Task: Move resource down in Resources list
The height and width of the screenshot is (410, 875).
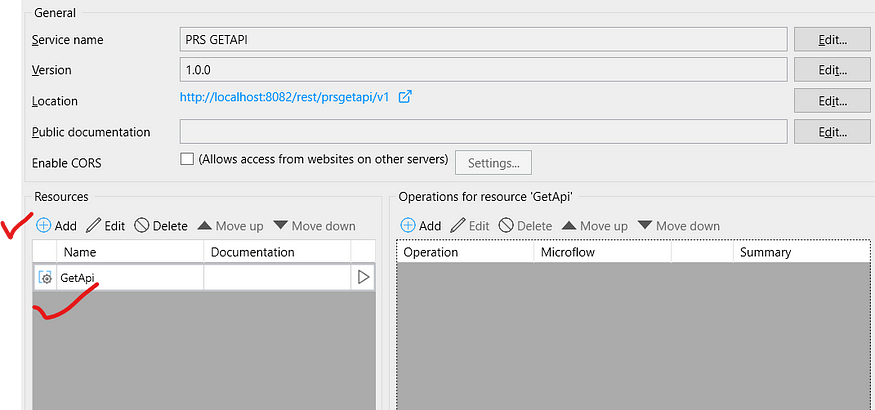Action: (x=313, y=226)
